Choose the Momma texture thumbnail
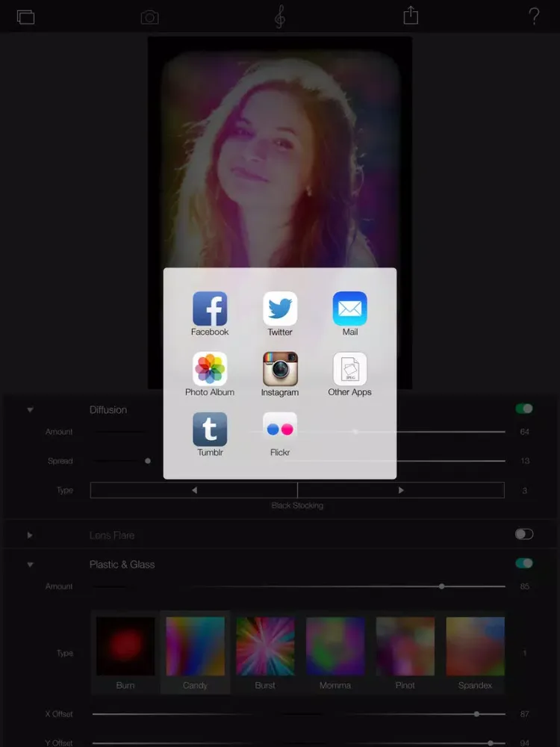This screenshot has width=560, height=747. click(335, 646)
